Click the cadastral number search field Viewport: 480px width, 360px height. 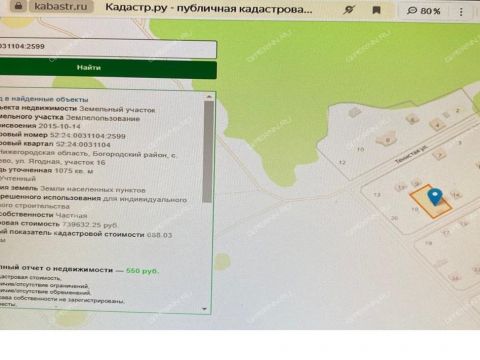click(x=108, y=48)
